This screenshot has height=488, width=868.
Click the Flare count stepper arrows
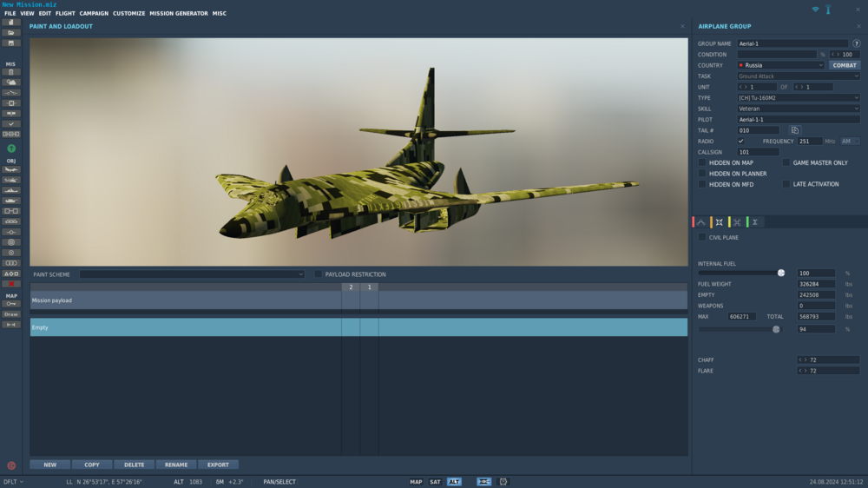(x=803, y=371)
